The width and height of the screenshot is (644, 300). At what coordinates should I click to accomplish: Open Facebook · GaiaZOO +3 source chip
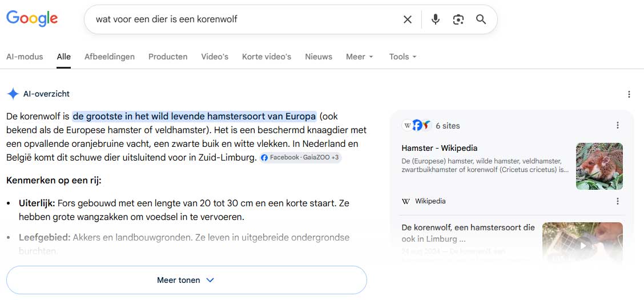300,158
